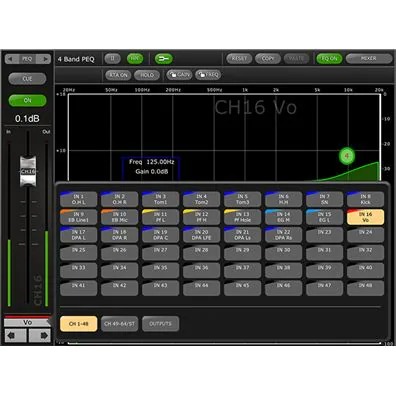396x396 pixels.
Task: Click the COPY button
Action: click(268, 59)
